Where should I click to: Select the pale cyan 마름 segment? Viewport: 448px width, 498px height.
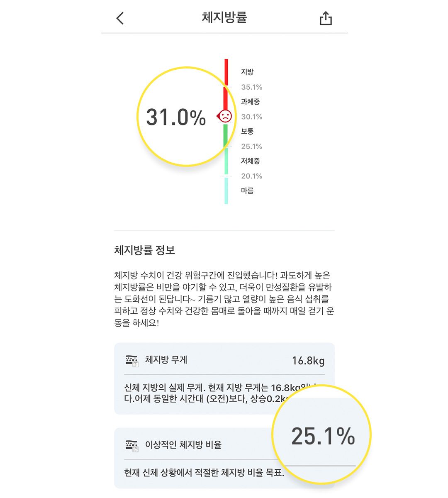[226, 191]
